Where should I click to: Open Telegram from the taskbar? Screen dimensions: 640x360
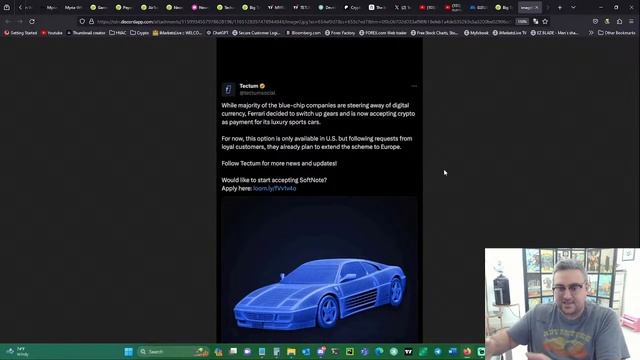(438, 351)
